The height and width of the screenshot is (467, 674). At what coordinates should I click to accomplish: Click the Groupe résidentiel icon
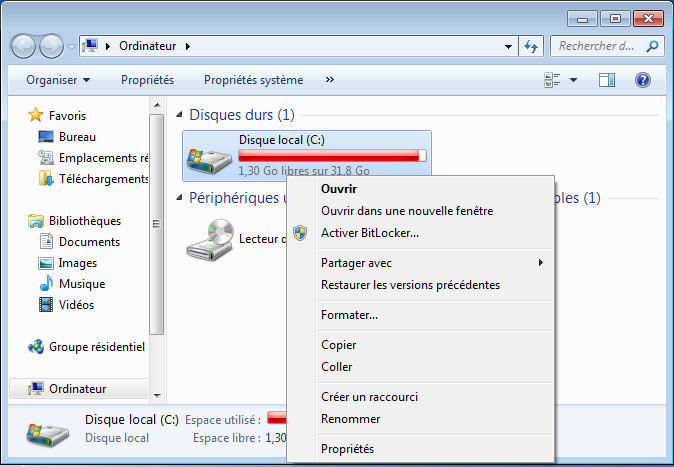(x=36, y=347)
